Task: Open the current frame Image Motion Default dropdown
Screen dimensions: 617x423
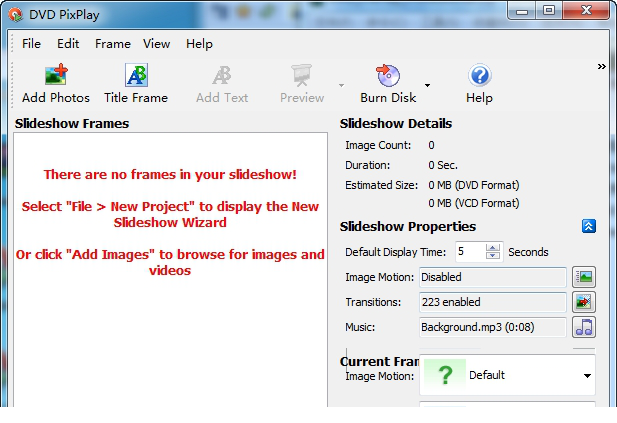Action: (x=508, y=375)
